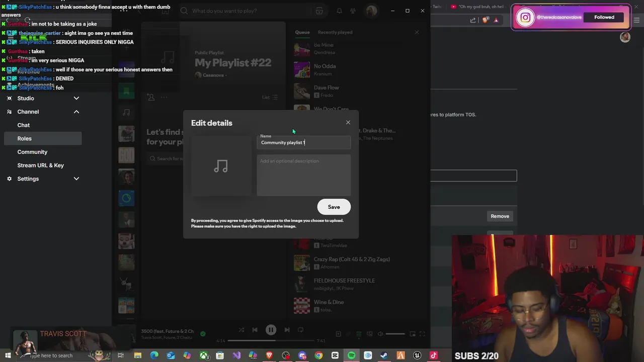Image resolution: width=644 pixels, height=362 pixels.
Task: Click the Brave shields lion icon
Action: pyautogui.click(x=485, y=20)
